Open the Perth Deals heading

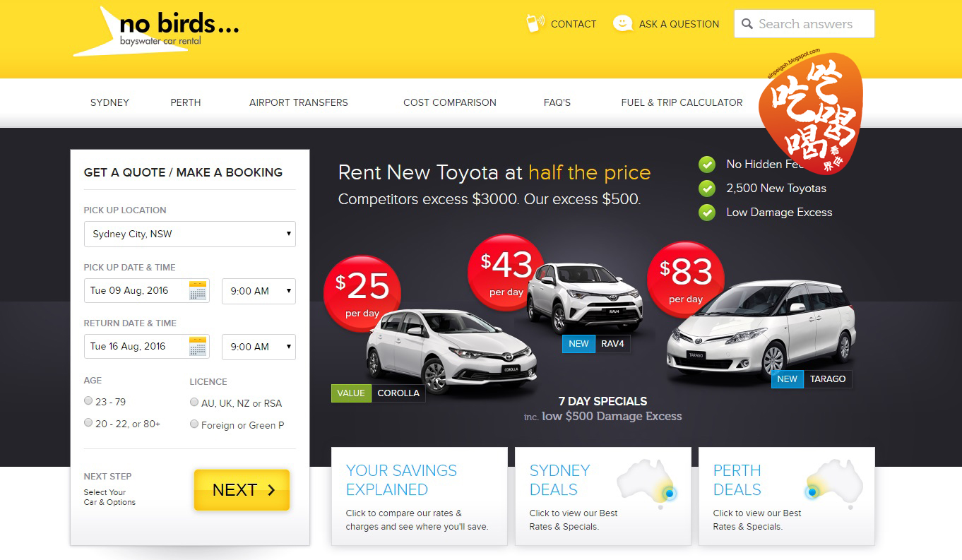[x=737, y=480]
